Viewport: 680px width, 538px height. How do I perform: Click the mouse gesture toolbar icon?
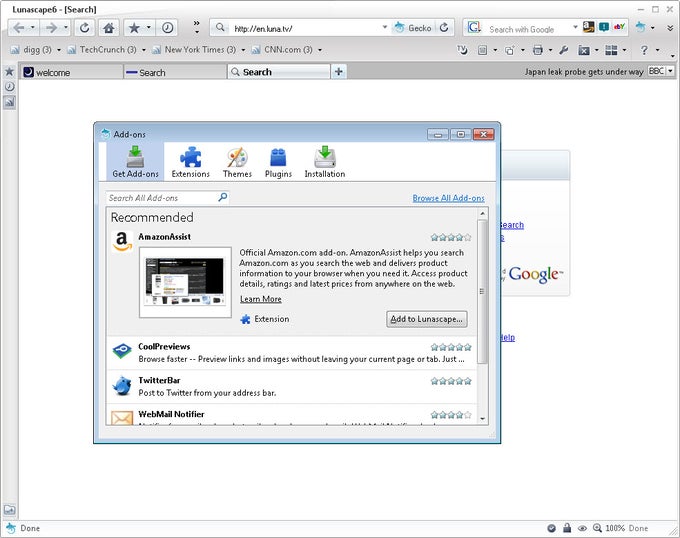tap(462, 50)
